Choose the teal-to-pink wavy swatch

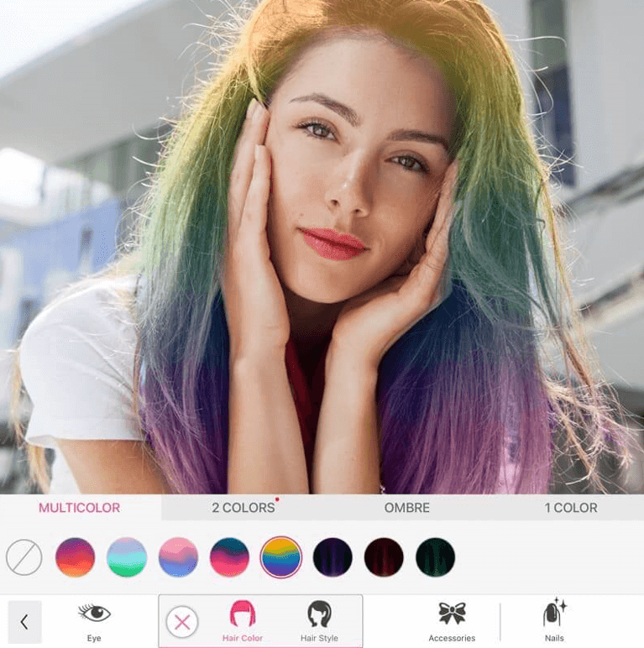pos(229,557)
